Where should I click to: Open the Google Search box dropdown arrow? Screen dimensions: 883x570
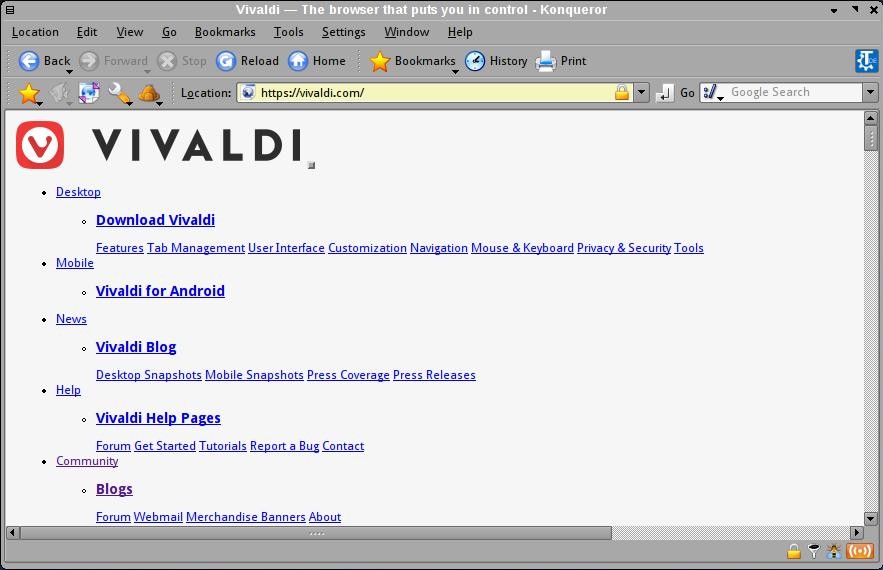click(870, 92)
